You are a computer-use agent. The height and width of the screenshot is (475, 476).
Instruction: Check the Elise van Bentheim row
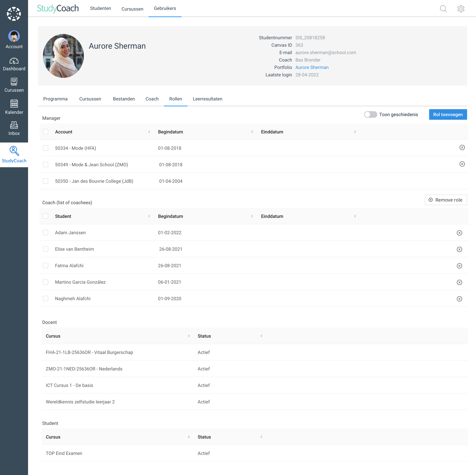click(46, 249)
